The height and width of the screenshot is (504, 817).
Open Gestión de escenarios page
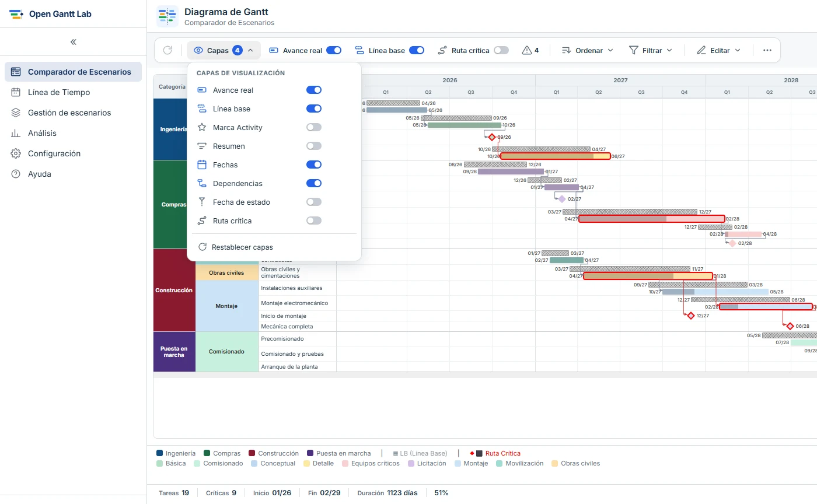(x=73, y=113)
